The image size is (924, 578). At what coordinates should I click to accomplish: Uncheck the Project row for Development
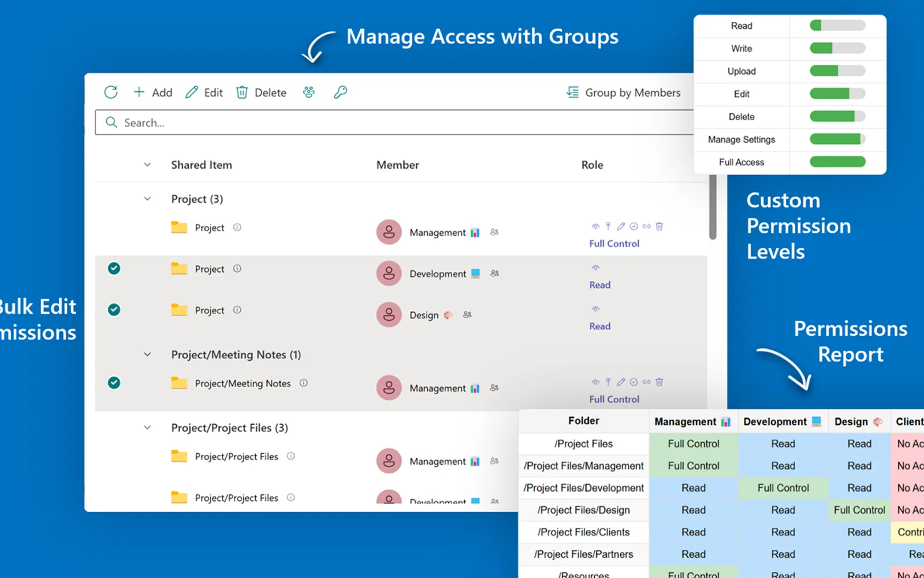[x=114, y=268]
